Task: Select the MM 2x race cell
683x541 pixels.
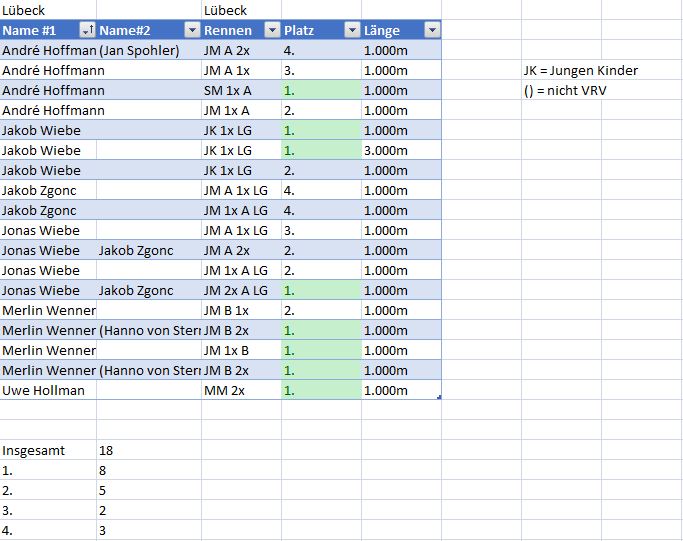Action: [x=240, y=390]
